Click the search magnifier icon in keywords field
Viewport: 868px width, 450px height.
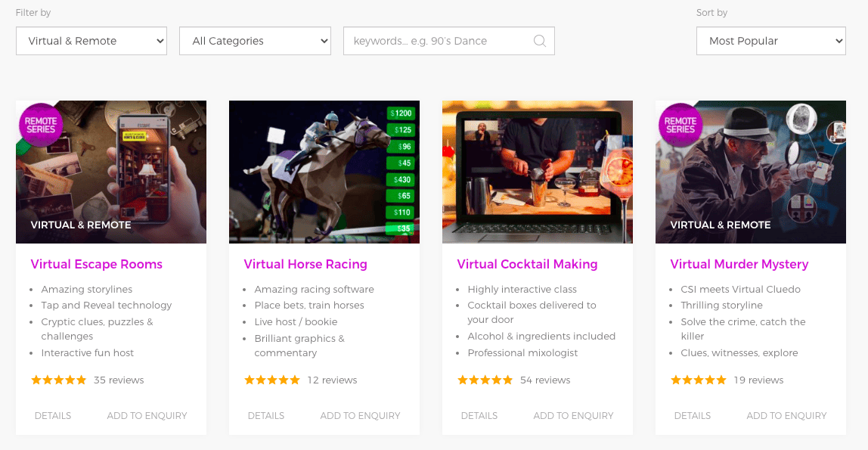coord(539,42)
